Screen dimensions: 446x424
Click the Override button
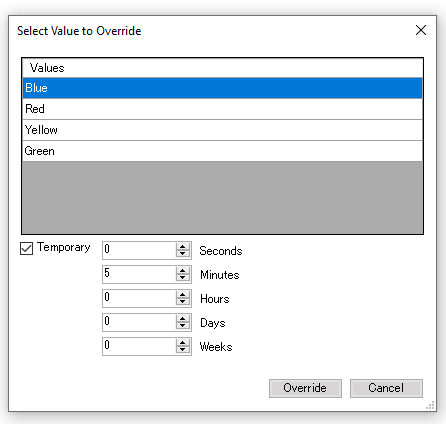tap(305, 388)
